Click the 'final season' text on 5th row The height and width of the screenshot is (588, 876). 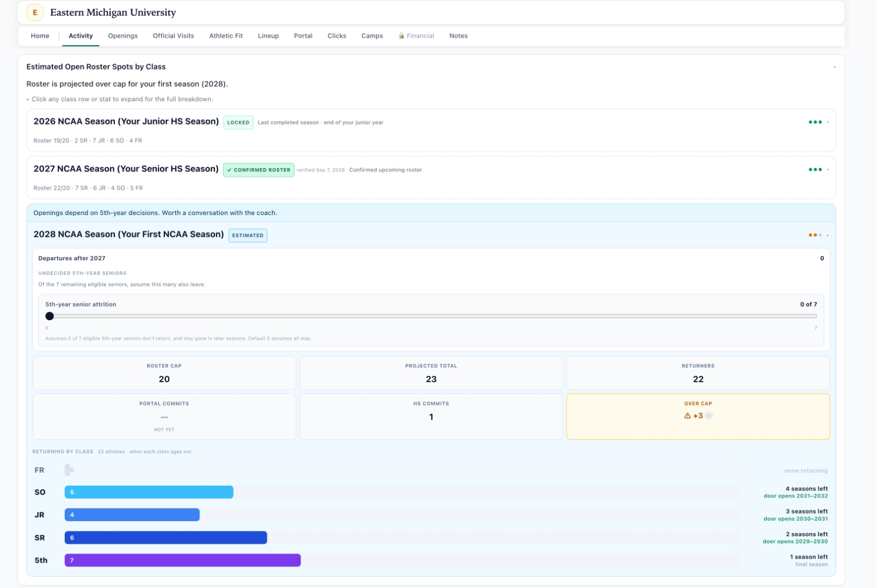(811, 565)
